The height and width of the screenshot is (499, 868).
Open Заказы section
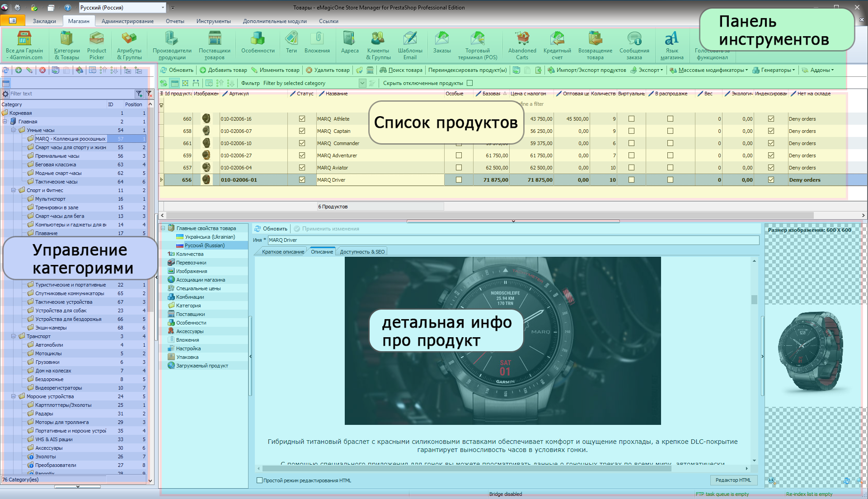tap(442, 43)
